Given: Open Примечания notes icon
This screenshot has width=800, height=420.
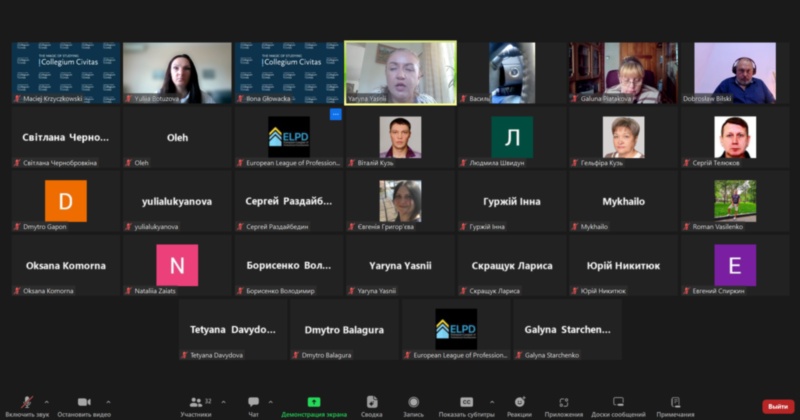Looking at the screenshot, I should coord(675,402).
